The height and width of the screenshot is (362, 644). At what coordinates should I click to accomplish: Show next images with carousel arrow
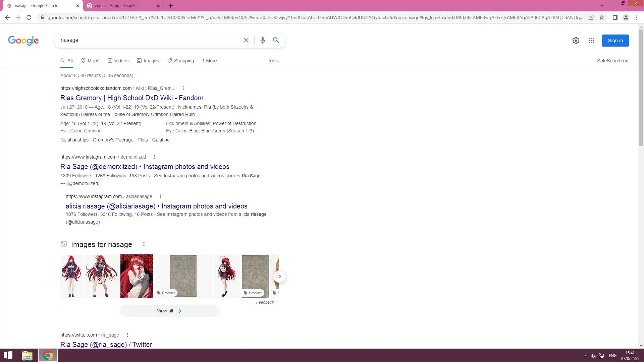tap(279, 277)
